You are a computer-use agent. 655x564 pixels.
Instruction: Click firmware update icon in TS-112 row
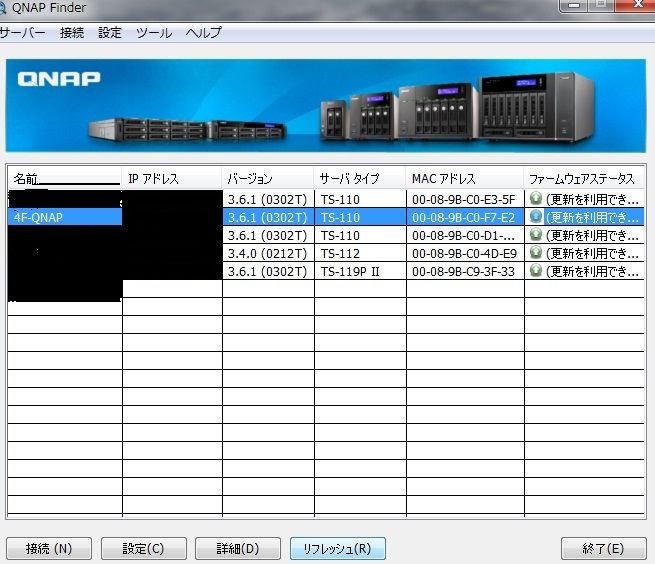coord(536,252)
